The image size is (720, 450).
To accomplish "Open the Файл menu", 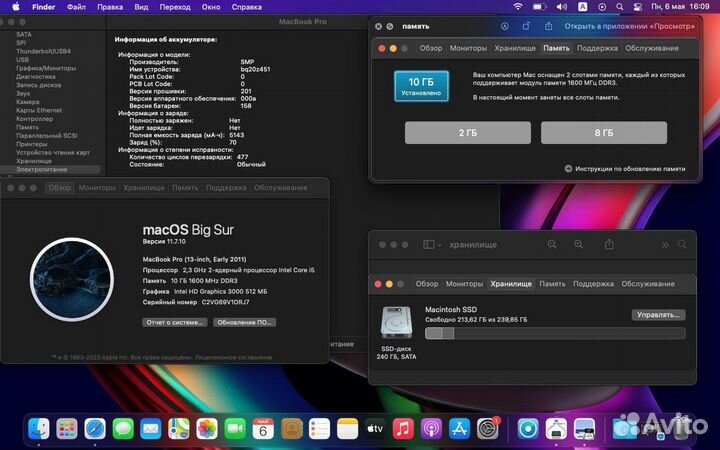I will [x=76, y=7].
